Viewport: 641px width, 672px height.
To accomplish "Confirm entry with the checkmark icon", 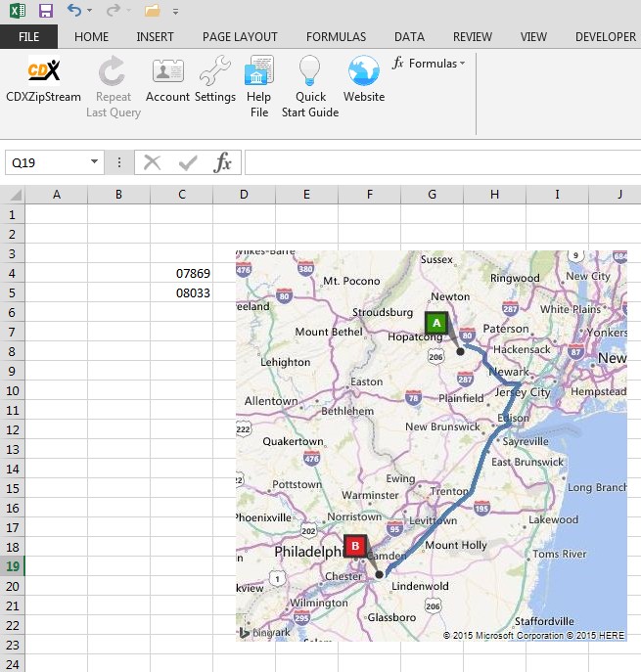I will [188, 162].
